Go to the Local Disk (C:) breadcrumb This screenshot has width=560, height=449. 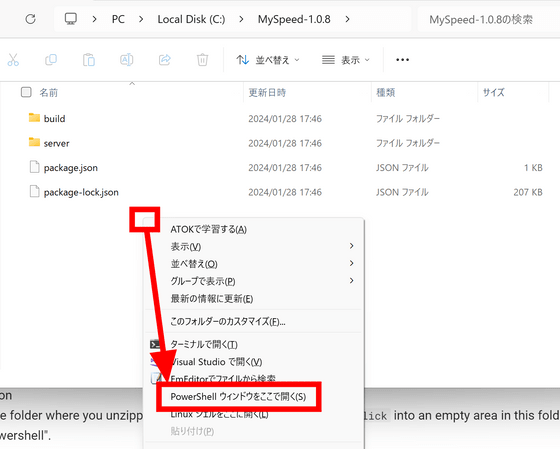coord(191,19)
